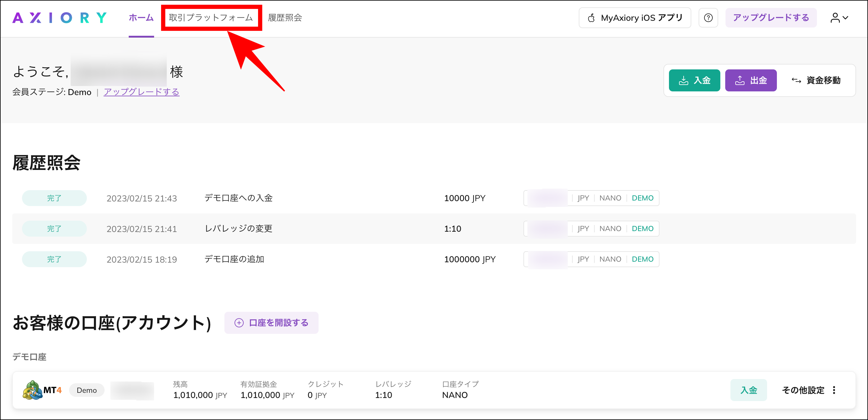This screenshot has width=868, height=420.
Task: Click the MT4 platform icon
Action: click(32, 390)
